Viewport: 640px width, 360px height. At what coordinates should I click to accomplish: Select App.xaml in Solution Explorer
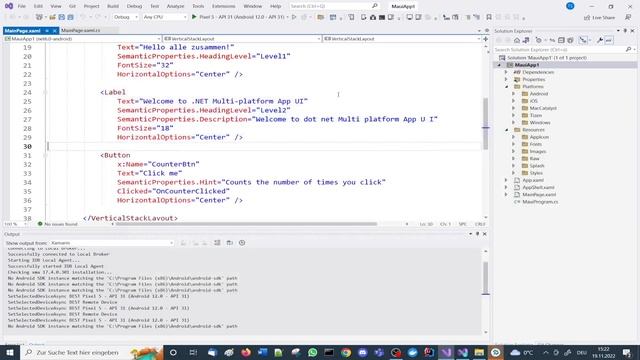click(533, 180)
